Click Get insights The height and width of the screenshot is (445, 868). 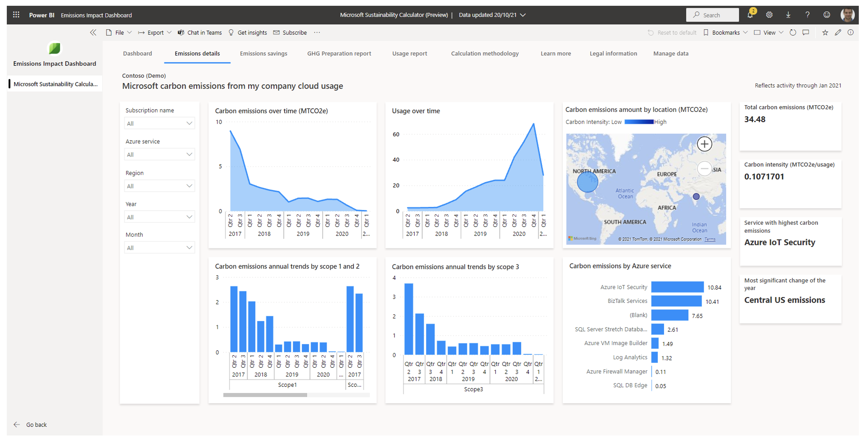(x=248, y=32)
